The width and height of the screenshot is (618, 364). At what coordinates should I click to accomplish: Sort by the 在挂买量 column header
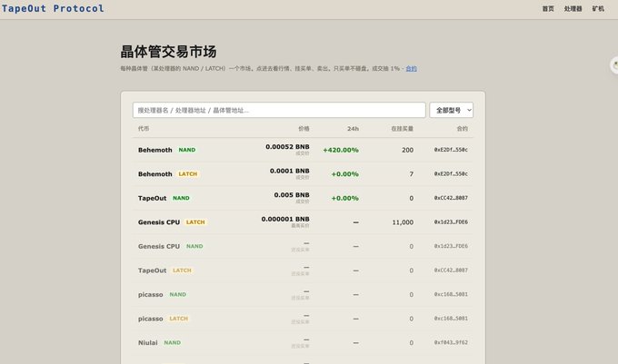click(x=402, y=129)
